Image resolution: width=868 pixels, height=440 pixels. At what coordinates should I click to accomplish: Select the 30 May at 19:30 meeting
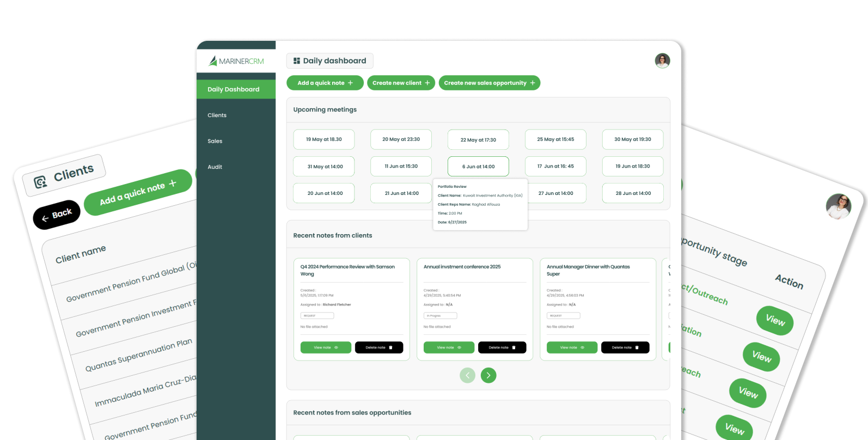[x=632, y=139]
